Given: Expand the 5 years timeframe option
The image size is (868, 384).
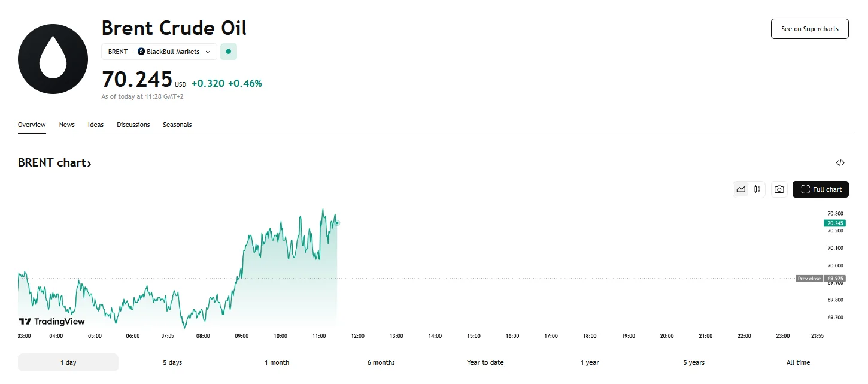Looking at the screenshot, I should [693, 362].
